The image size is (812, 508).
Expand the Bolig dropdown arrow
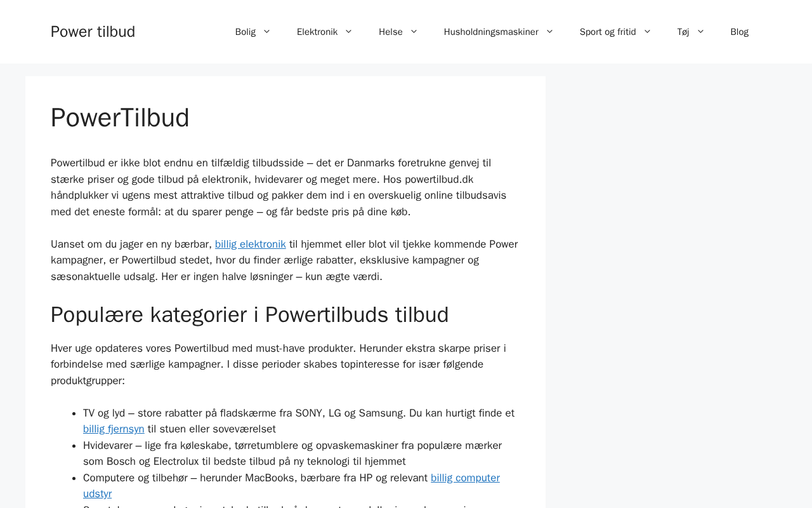(x=266, y=32)
